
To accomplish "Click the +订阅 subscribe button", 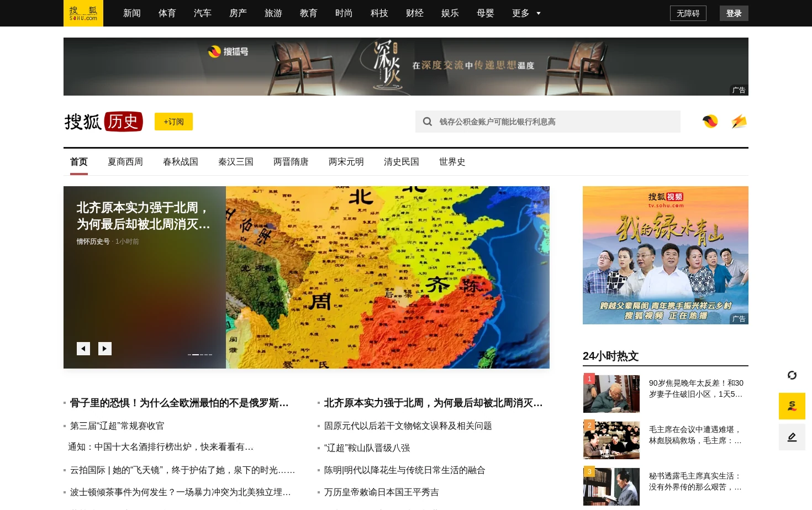I will (x=173, y=122).
